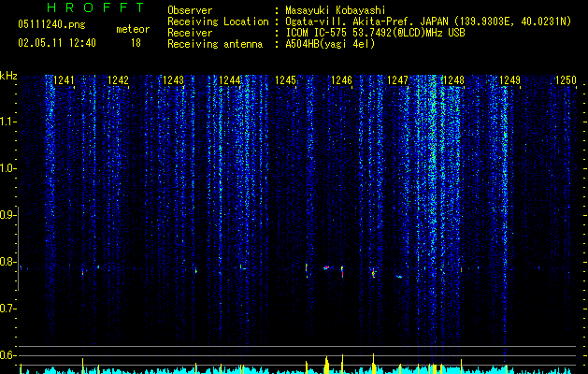Click the 1247 time marker
This screenshot has height=374, width=588.
click(397, 80)
